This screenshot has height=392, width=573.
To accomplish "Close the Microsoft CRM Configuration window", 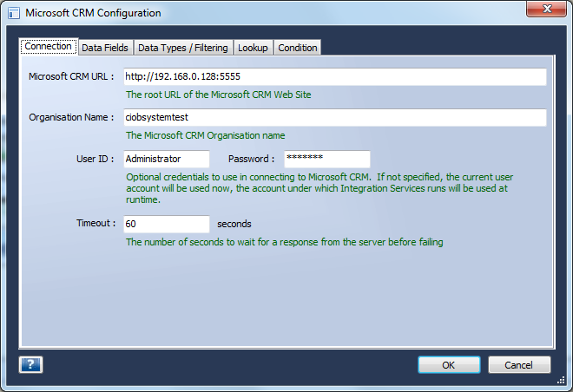I will (x=547, y=9).
